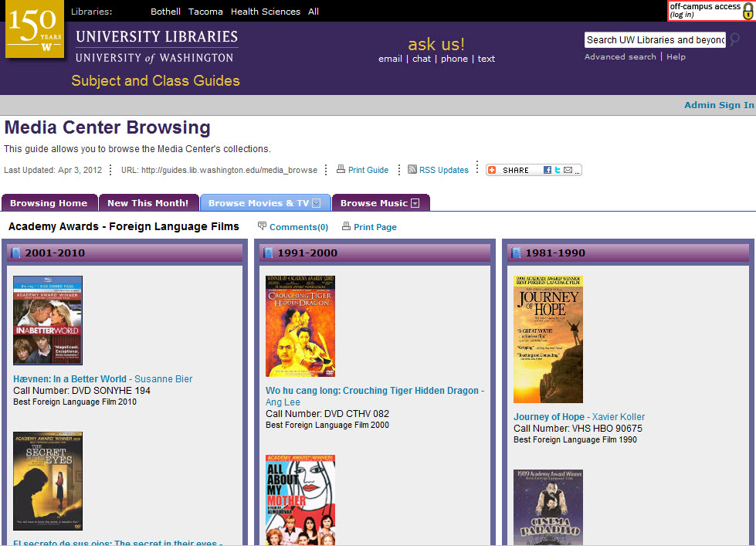Open the Crouching Tiger Hidden Dragon cover
The width and height of the screenshot is (756, 546).
coord(300,326)
